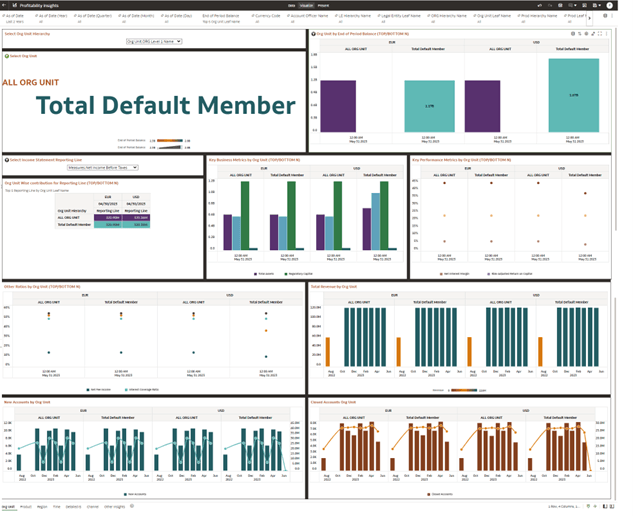Click the New Accounts legend swatch
The image size is (633, 516).
[125, 494]
